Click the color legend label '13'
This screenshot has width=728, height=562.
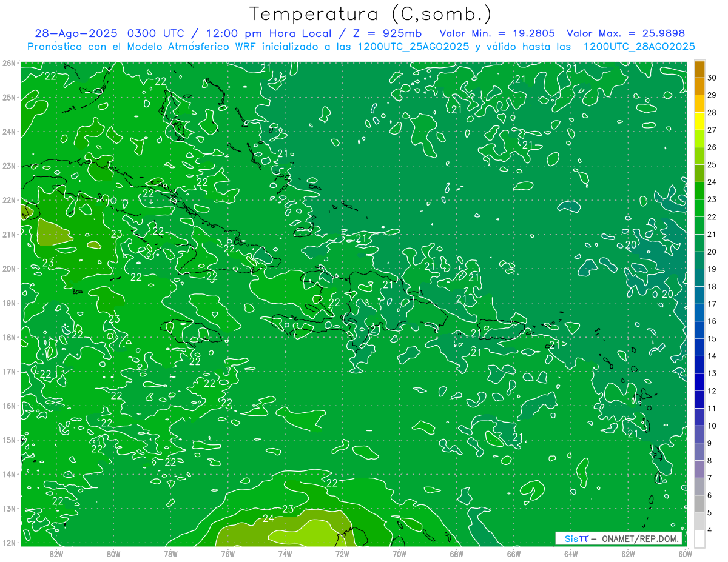712,373
